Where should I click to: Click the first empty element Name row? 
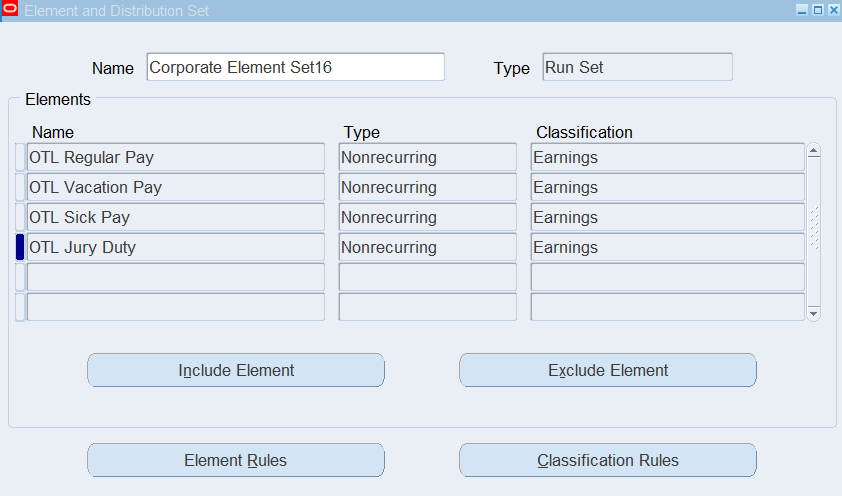pyautogui.click(x=175, y=277)
